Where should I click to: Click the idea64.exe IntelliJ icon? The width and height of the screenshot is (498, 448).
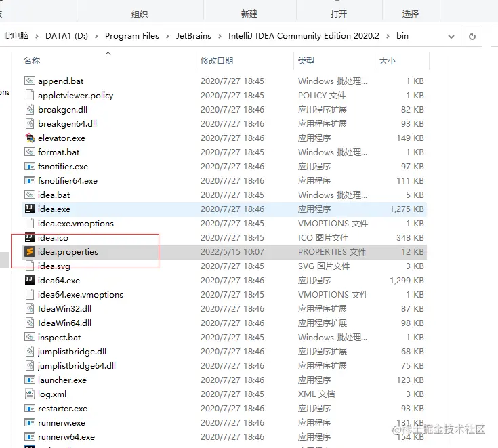tap(30, 280)
